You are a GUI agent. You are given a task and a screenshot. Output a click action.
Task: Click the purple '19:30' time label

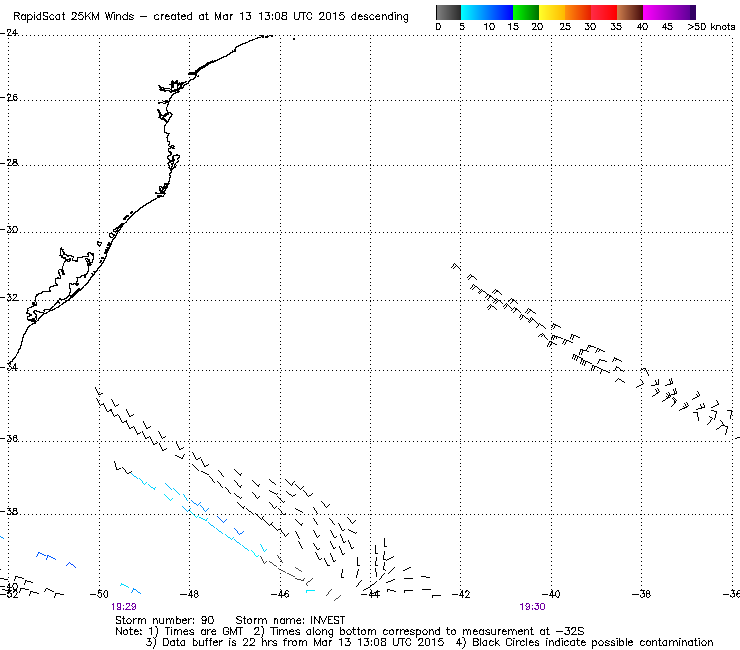[x=532, y=607]
